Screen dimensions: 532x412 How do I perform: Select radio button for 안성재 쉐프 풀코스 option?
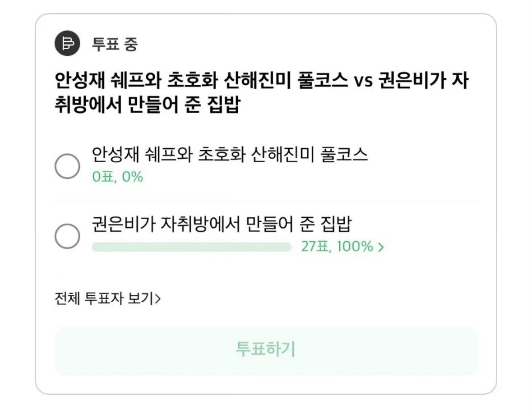coord(67,166)
